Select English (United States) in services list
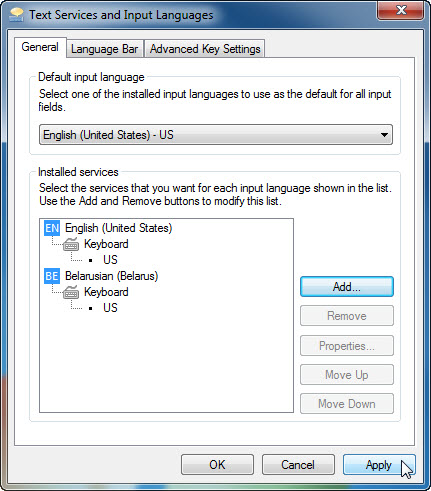The image size is (431, 491). pyautogui.click(x=118, y=228)
